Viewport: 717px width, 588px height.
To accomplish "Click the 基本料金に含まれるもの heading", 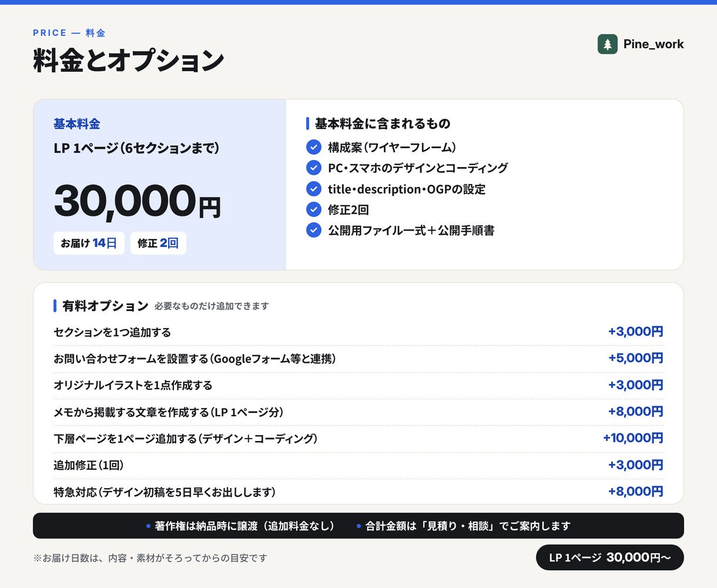I will (383, 123).
